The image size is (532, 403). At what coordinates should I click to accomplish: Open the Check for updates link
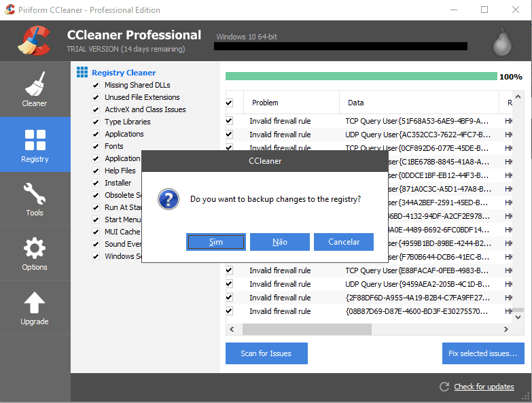point(484,387)
